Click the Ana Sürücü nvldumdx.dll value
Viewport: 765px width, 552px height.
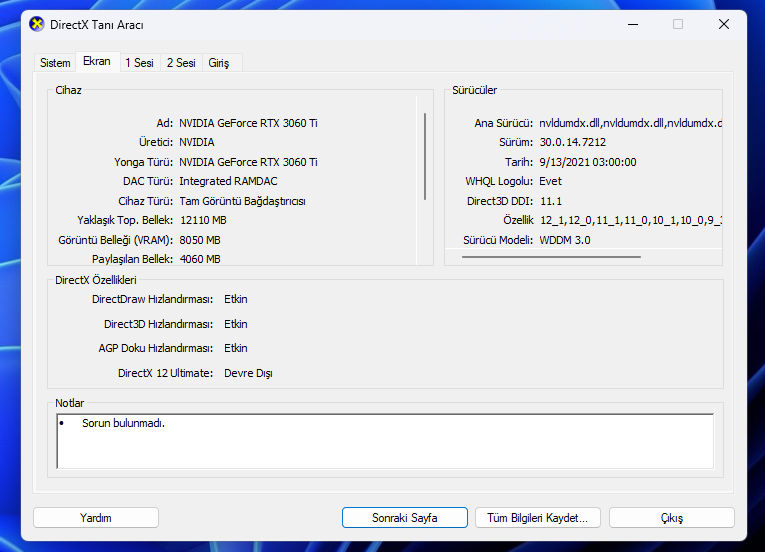click(x=630, y=123)
